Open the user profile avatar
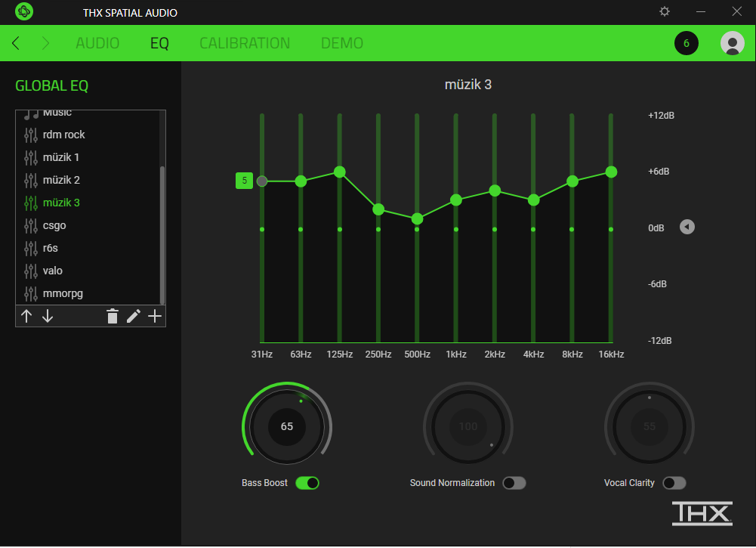The image size is (756, 548). coord(733,43)
